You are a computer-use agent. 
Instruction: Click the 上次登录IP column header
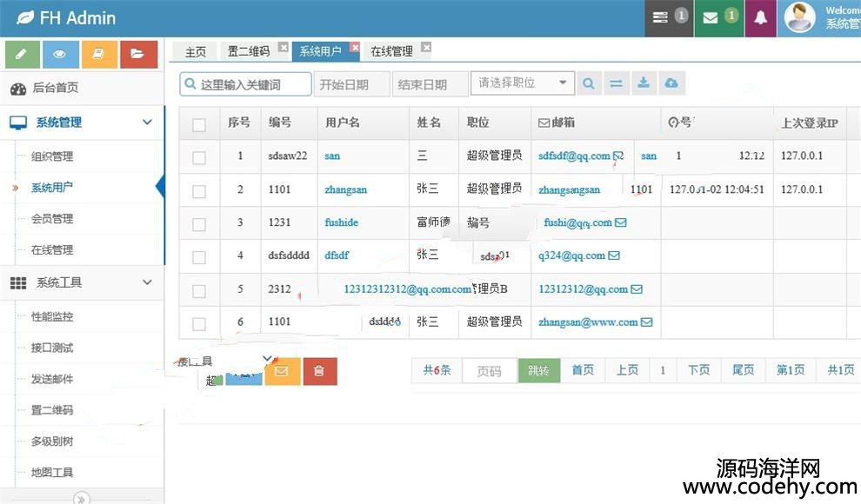[x=810, y=123]
